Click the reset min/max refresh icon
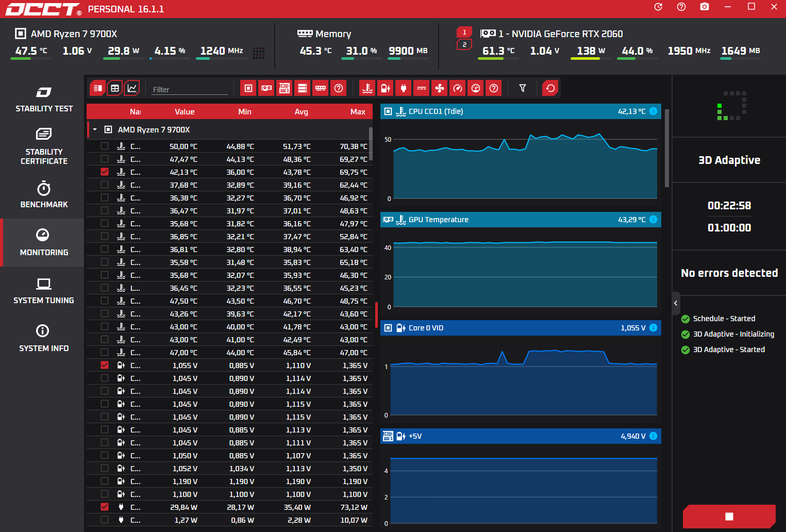 (x=550, y=88)
